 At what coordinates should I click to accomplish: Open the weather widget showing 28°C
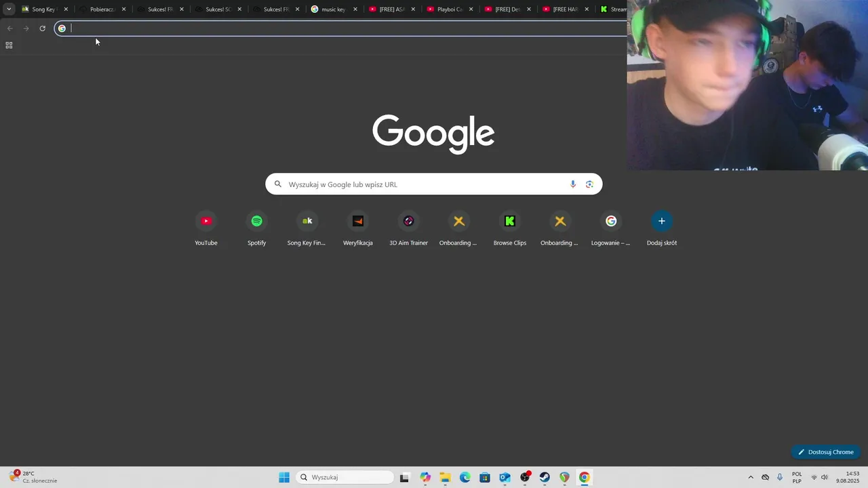(33, 477)
